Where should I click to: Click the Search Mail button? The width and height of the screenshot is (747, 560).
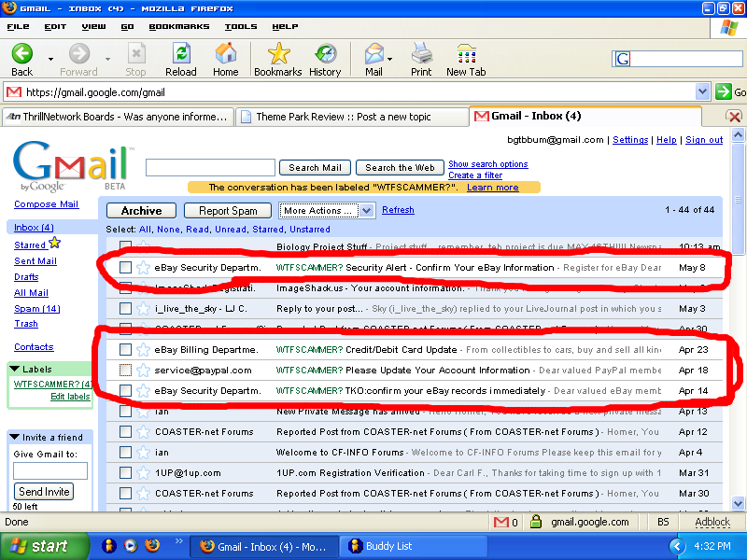[x=315, y=168]
